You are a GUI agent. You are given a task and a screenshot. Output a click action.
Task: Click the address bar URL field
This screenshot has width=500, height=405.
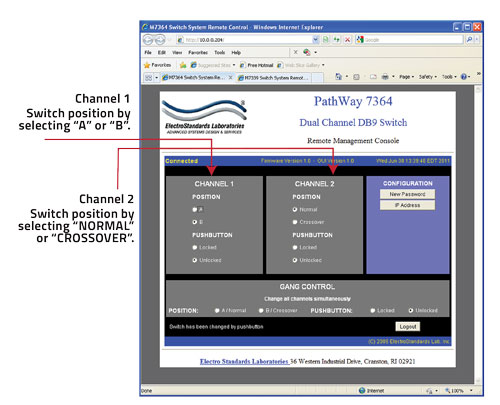pos(248,40)
